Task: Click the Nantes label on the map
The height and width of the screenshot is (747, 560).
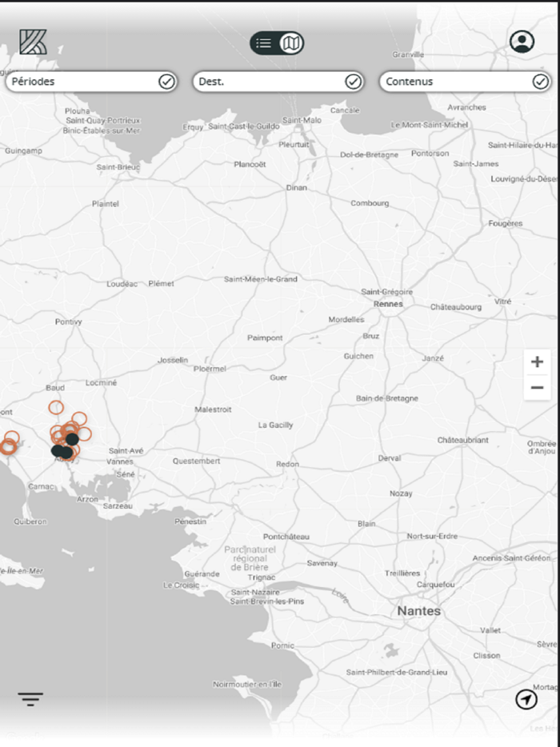Action: (x=419, y=611)
